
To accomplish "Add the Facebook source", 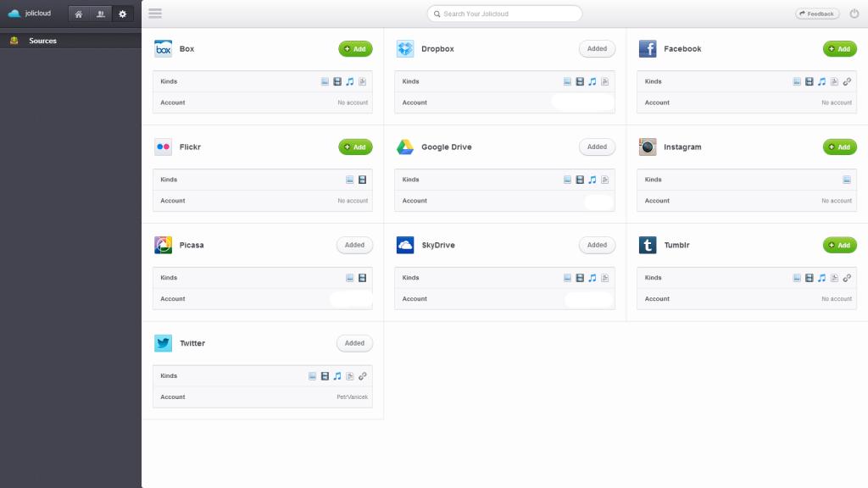I will (840, 48).
